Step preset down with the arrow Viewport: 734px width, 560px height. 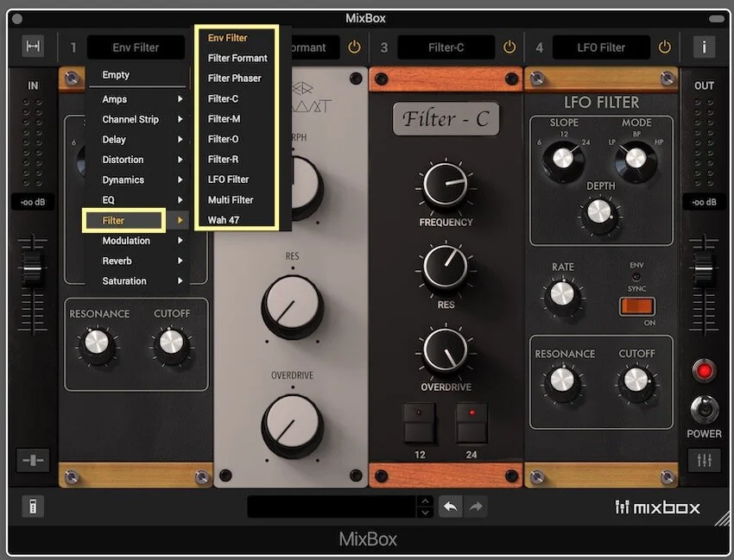(425, 513)
